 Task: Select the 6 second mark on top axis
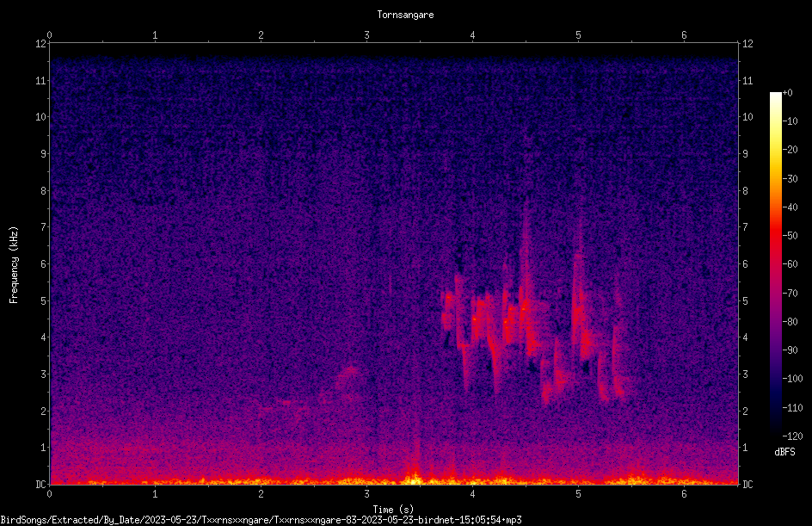pyautogui.click(x=684, y=35)
